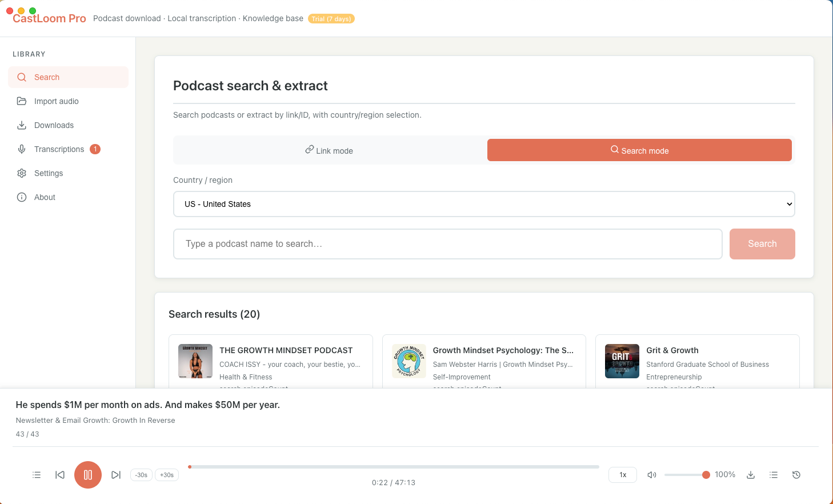
Task: Skip to the next episode in the player
Action: click(x=116, y=475)
